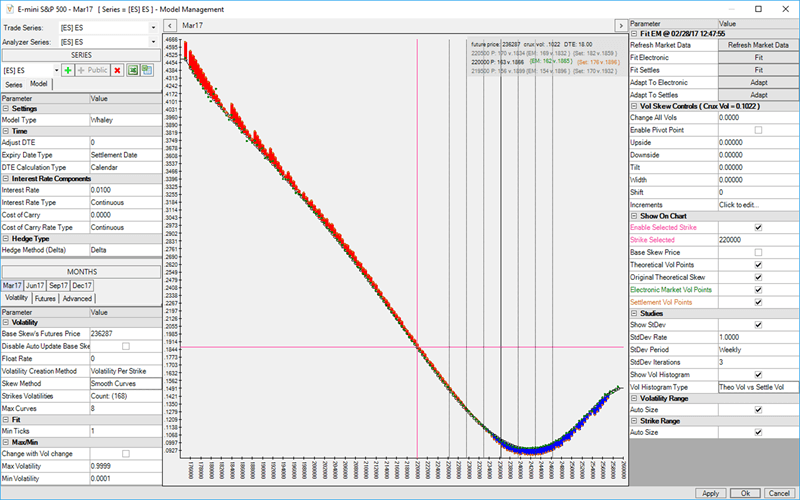
Task: Open the Analyzer Series dropdown
Action: click(x=153, y=42)
